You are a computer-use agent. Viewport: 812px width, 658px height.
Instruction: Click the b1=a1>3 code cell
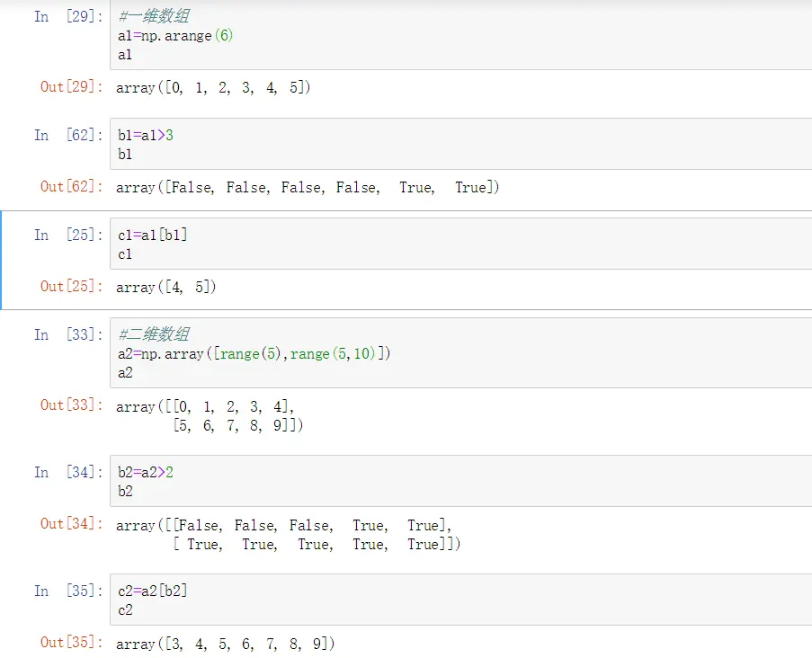[450, 144]
